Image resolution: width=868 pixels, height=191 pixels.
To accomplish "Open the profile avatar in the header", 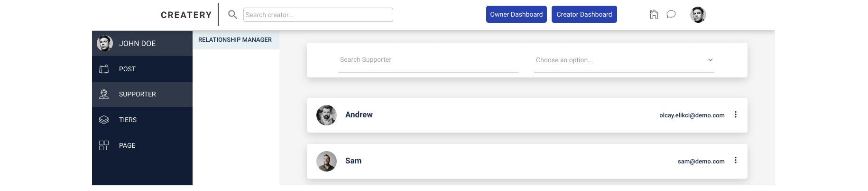I will pyautogui.click(x=698, y=15).
